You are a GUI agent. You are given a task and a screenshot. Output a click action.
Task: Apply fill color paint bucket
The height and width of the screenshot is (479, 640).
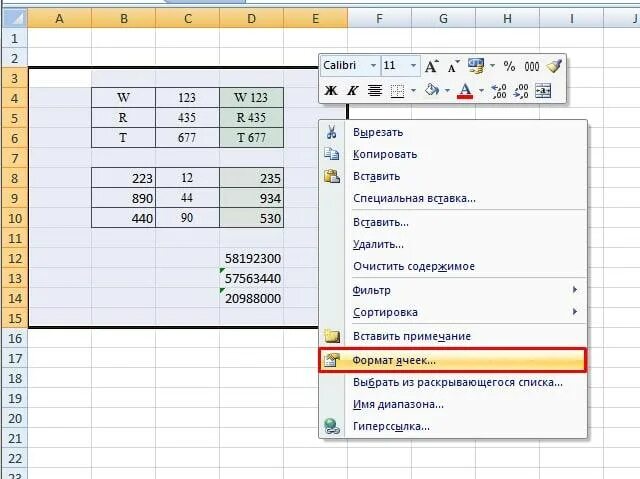pos(431,90)
